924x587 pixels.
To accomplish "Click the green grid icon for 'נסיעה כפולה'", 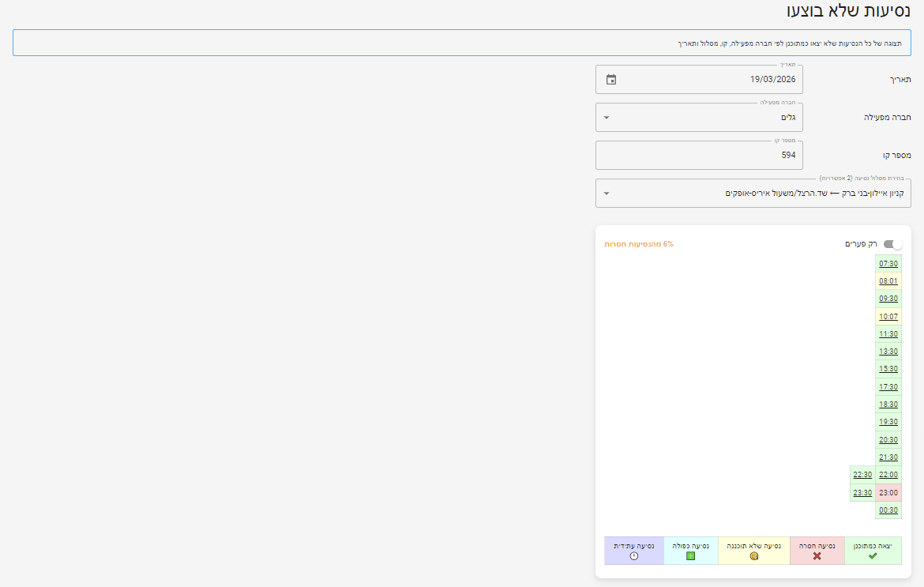I will pyautogui.click(x=690, y=555).
